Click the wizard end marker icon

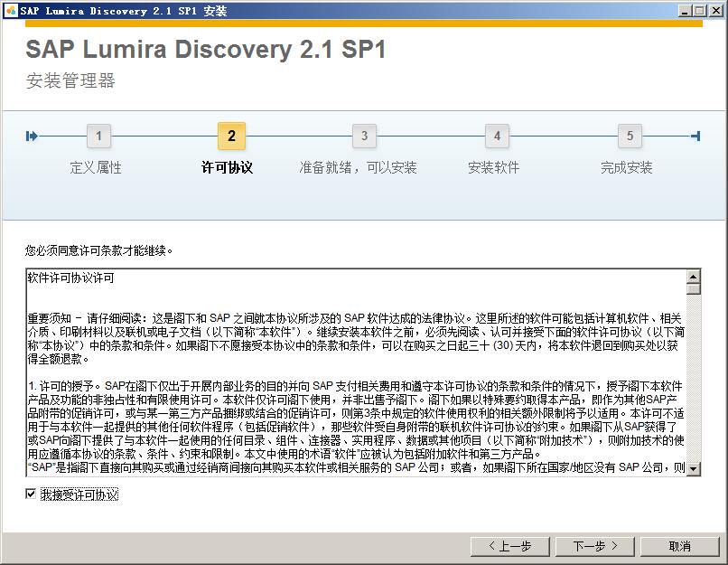[695, 137]
